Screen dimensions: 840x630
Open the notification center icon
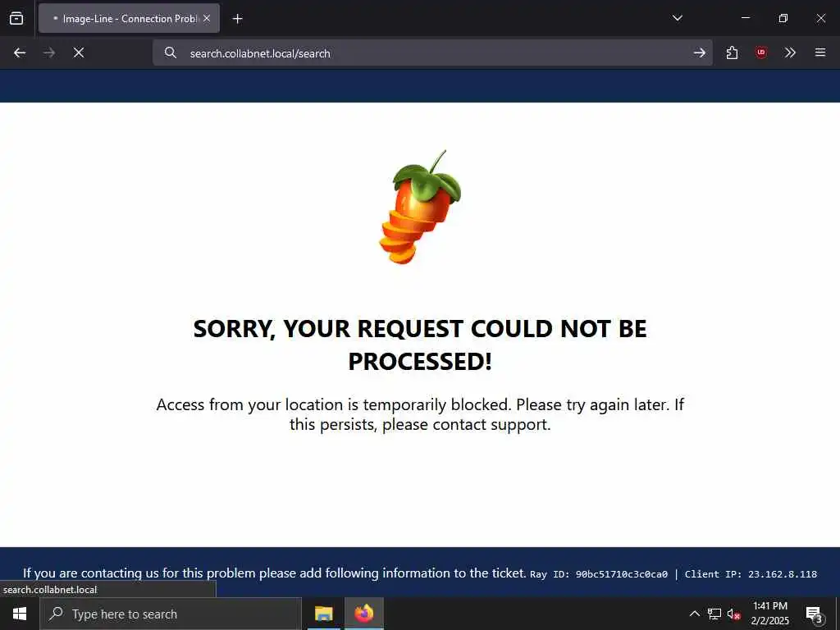814,614
